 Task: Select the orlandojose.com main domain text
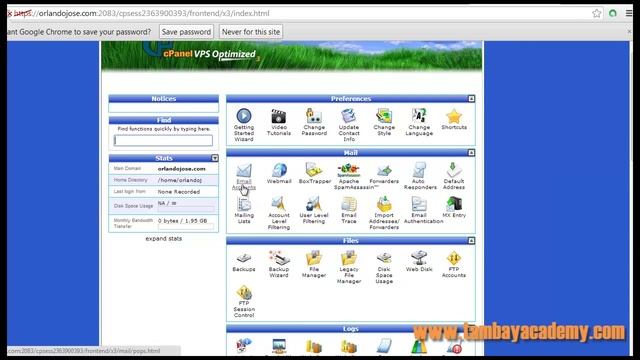click(x=182, y=169)
